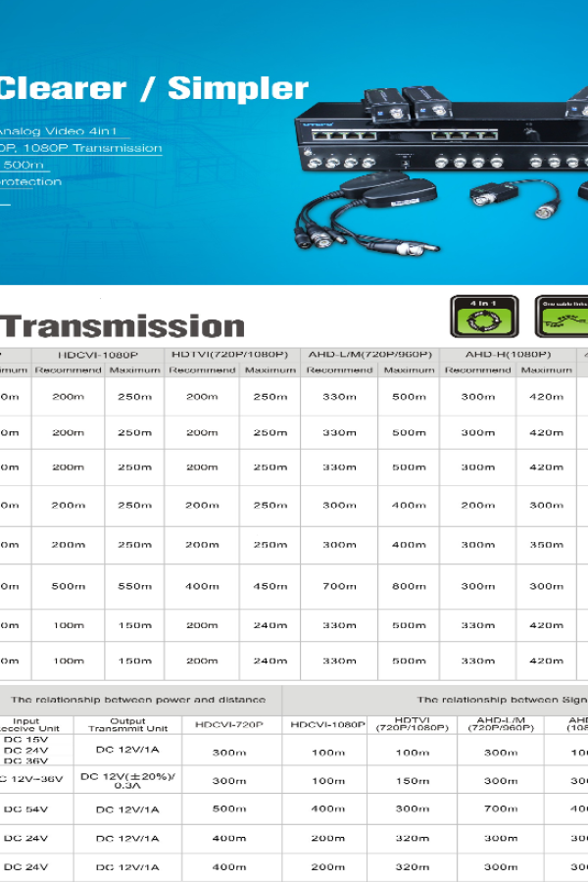
Task: Select the "HDCVI-1080P" header in the upper table
Action: click(x=98, y=355)
